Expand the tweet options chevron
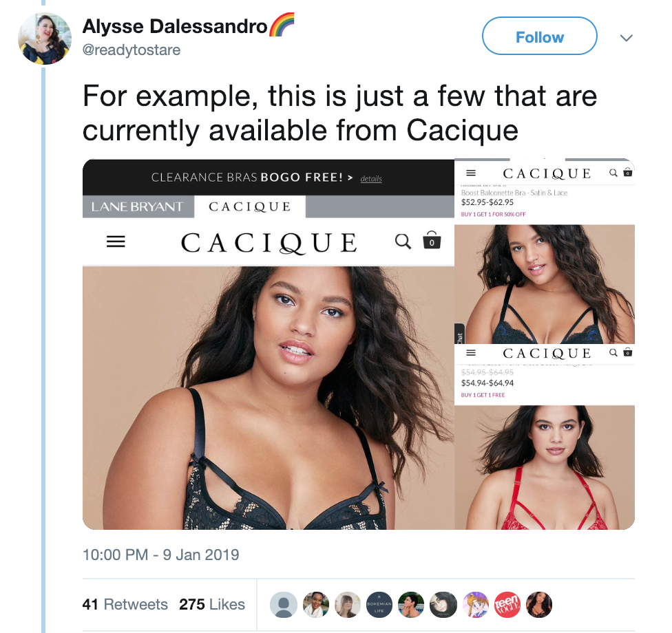672x633 pixels. pos(627,38)
